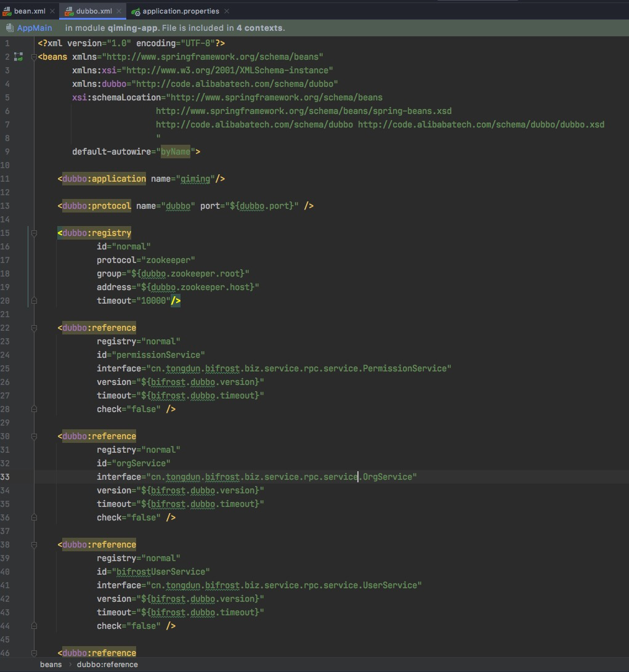
Task: Collapse the bifrostUserService reference on line 38
Action: click(34, 544)
